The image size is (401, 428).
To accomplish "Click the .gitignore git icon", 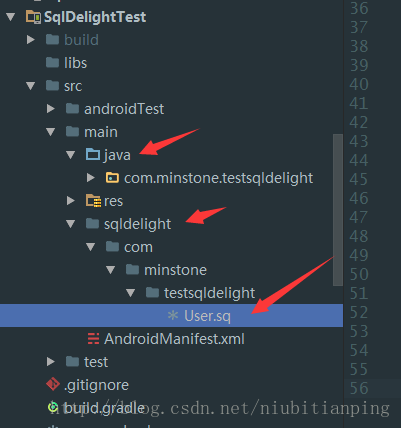I will 53,384.
